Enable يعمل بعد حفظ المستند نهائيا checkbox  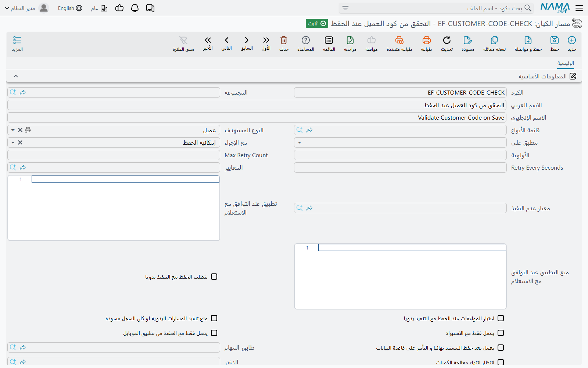point(501,348)
